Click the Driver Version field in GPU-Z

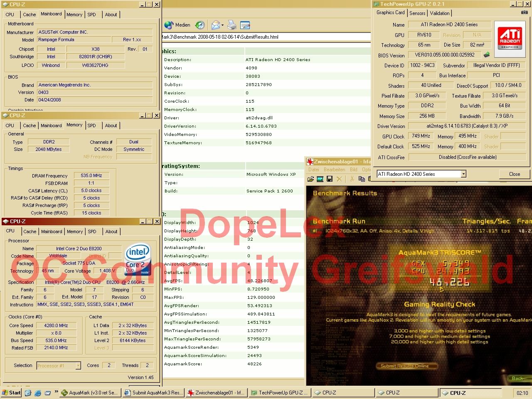[466, 126]
